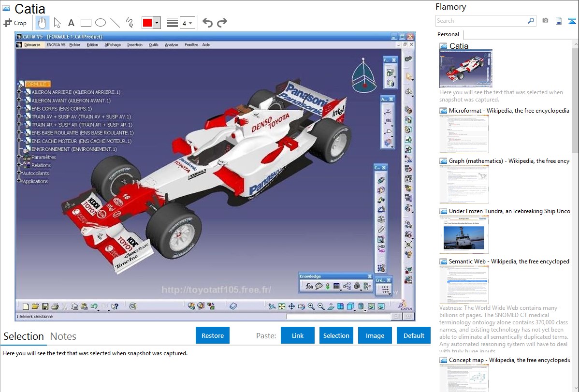The height and width of the screenshot is (392, 579).
Task: Choose the arrow pointer tool
Action: [57, 23]
